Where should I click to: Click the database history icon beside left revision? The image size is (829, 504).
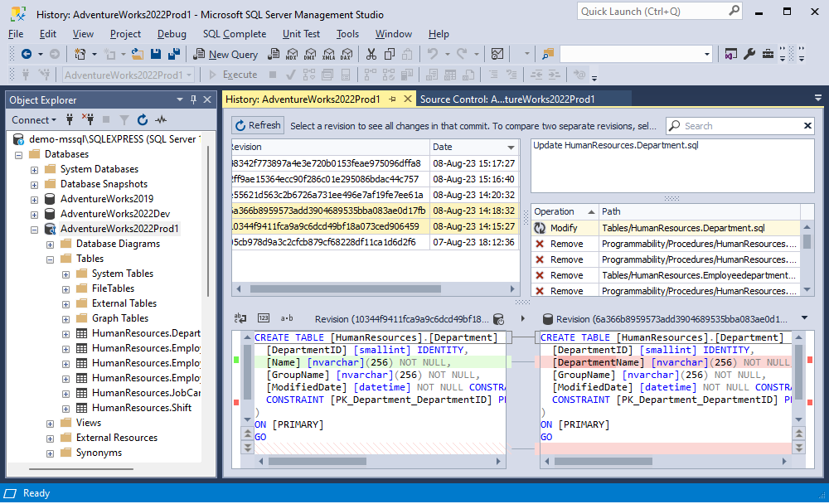498,319
